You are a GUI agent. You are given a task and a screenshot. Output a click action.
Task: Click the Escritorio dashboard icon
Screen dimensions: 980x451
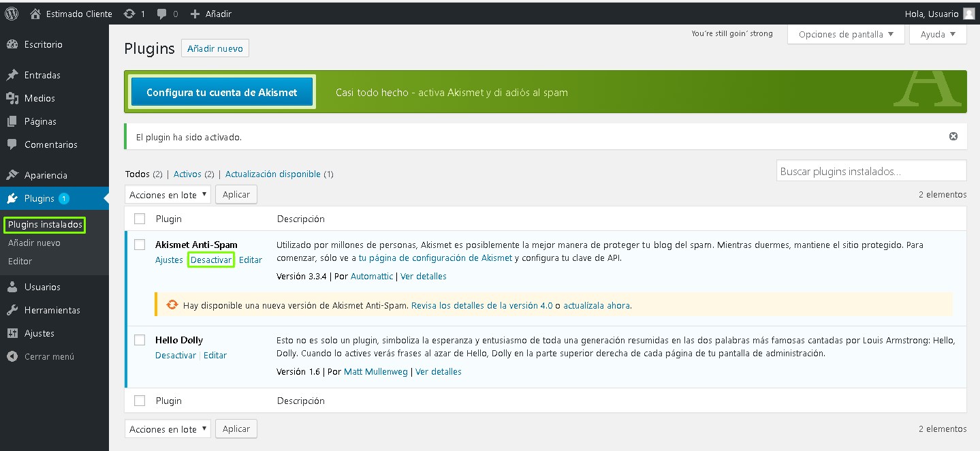(x=12, y=44)
